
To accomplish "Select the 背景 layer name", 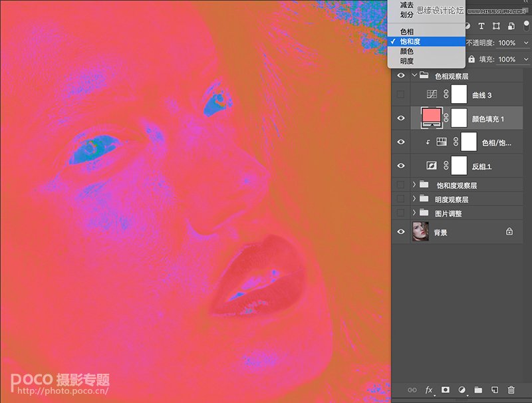I will 440,233.
